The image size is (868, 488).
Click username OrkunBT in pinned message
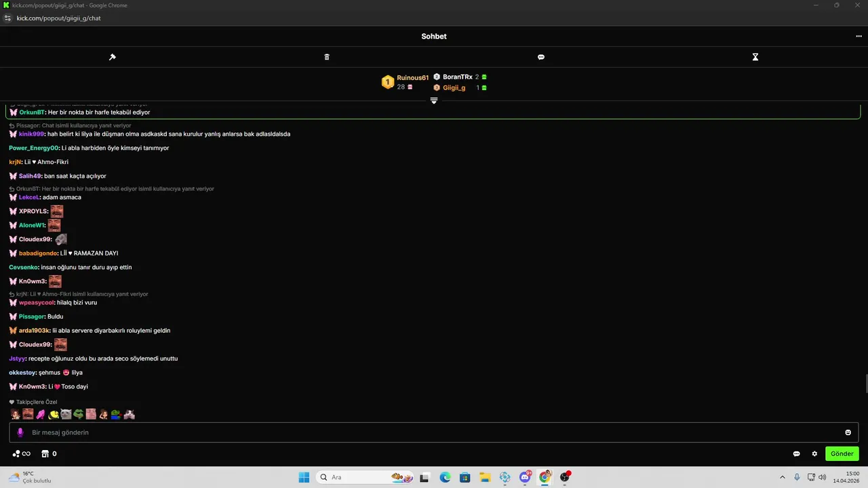click(x=32, y=113)
